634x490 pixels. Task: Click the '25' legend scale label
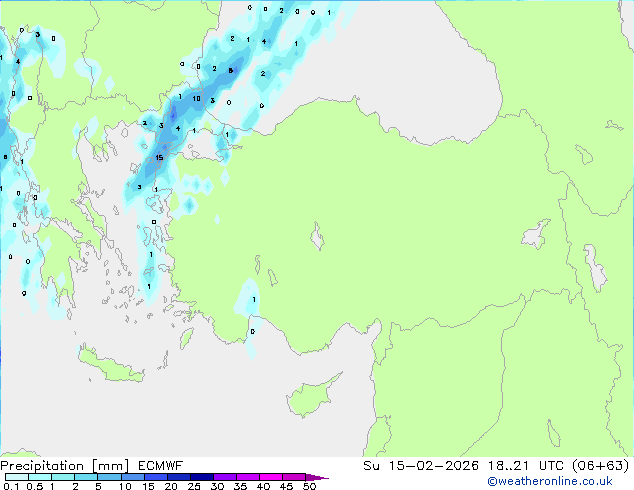pos(194,486)
